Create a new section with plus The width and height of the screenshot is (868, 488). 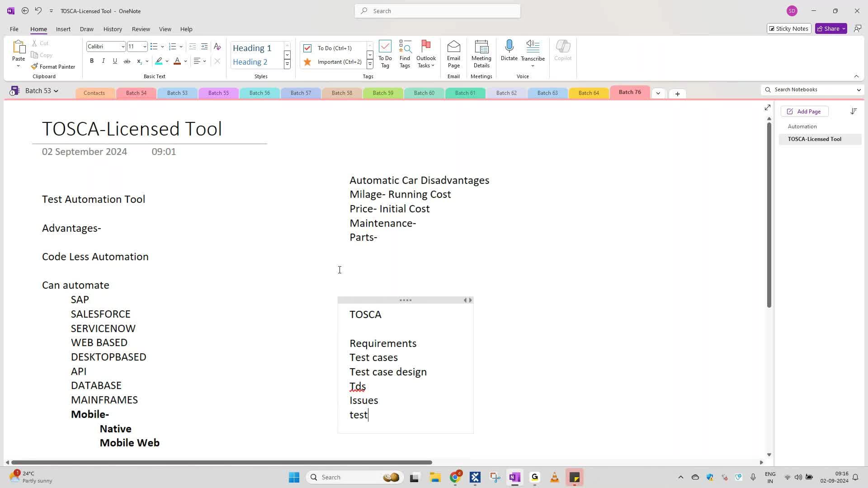point(677,94)
